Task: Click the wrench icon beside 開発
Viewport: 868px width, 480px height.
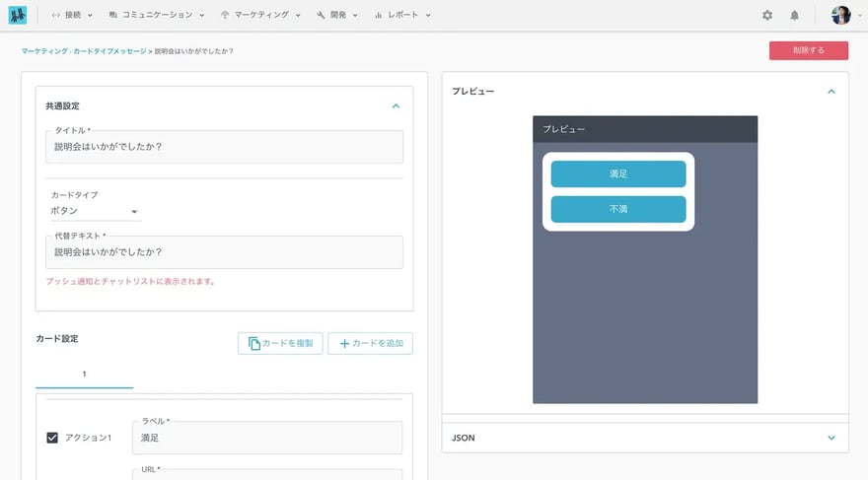Action: (x=322, y=16)
